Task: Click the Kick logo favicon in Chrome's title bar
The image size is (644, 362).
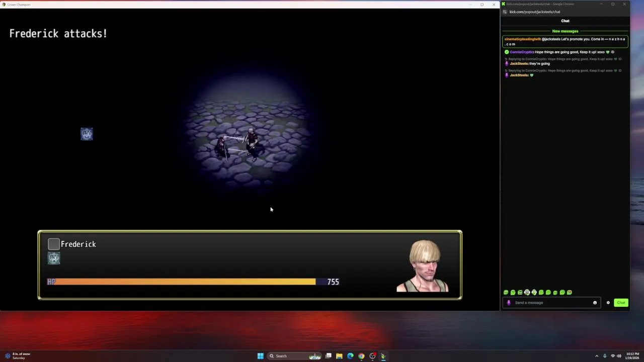Action: tap(503, 4)
